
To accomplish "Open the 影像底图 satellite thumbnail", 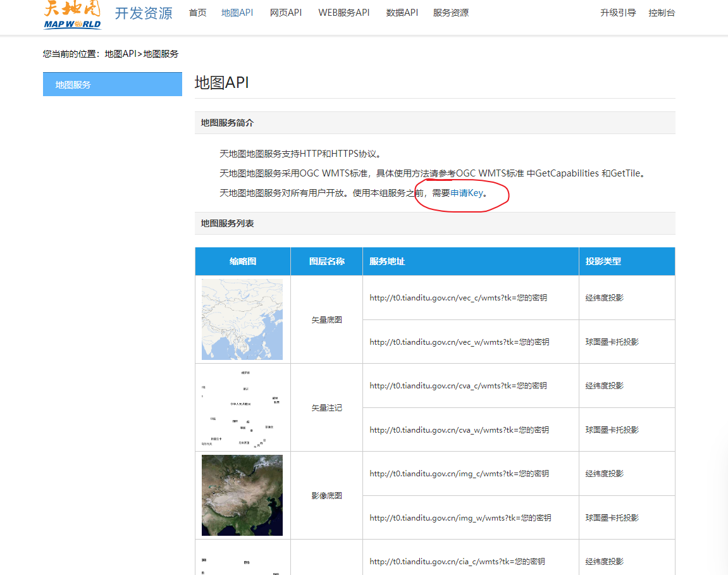I will tap(242, 495).
